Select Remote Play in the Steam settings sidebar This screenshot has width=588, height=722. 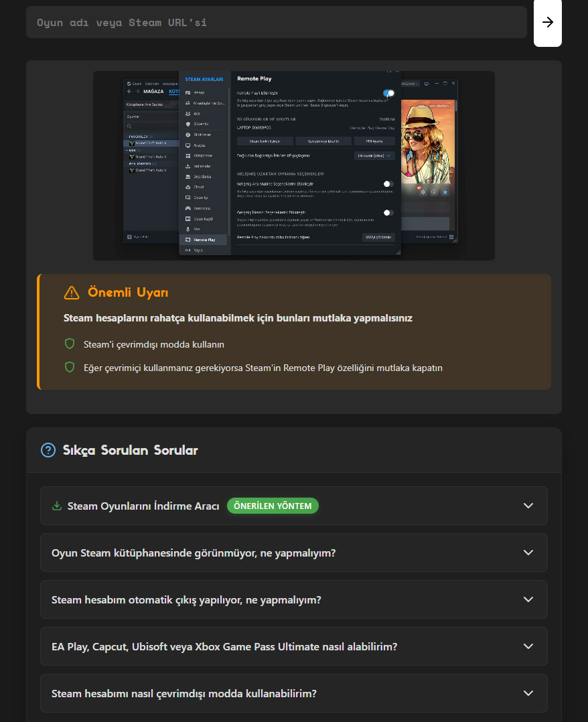coord(204,239)
